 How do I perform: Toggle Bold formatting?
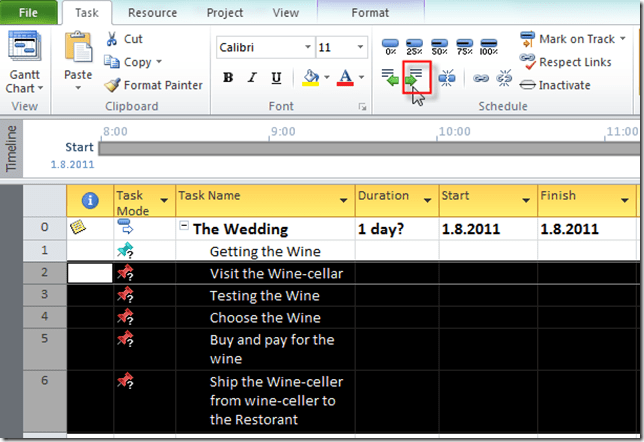(228, 78)
